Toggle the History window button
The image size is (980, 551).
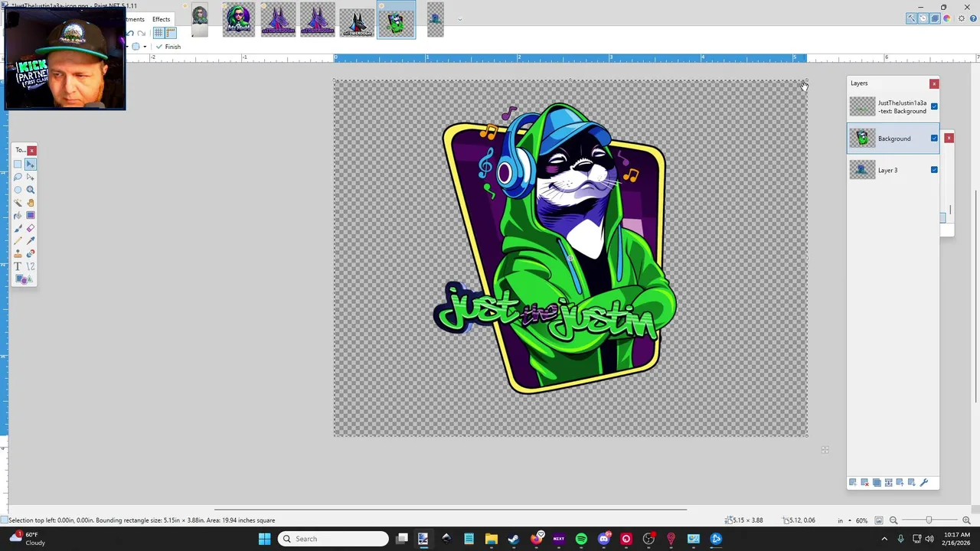[x=923, y=18]
